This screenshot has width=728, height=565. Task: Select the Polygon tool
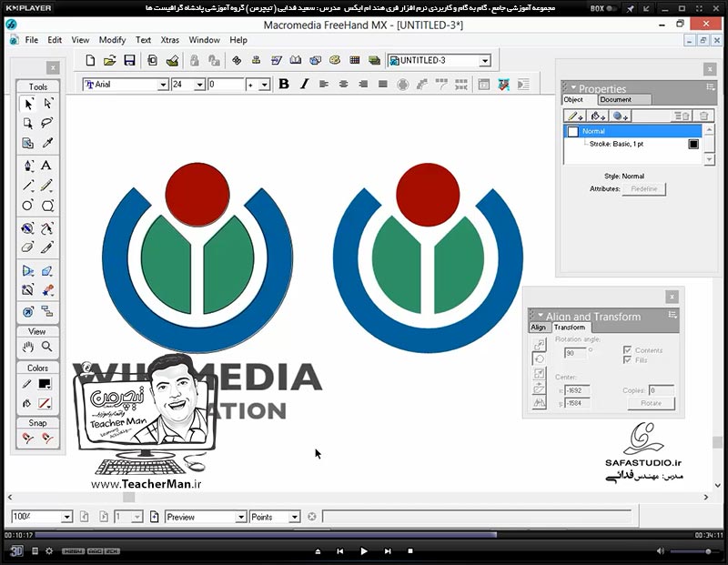pyautogui.click(x=47, y=206)
